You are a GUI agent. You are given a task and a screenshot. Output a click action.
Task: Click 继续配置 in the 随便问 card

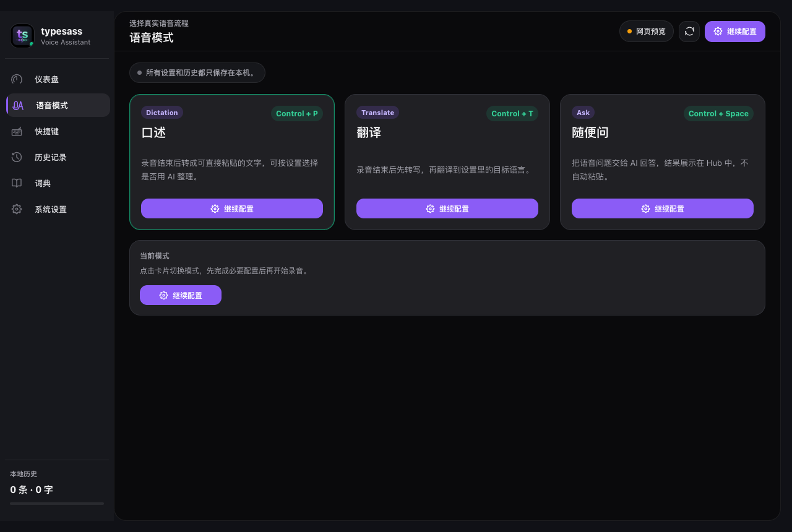coord(663,208)
